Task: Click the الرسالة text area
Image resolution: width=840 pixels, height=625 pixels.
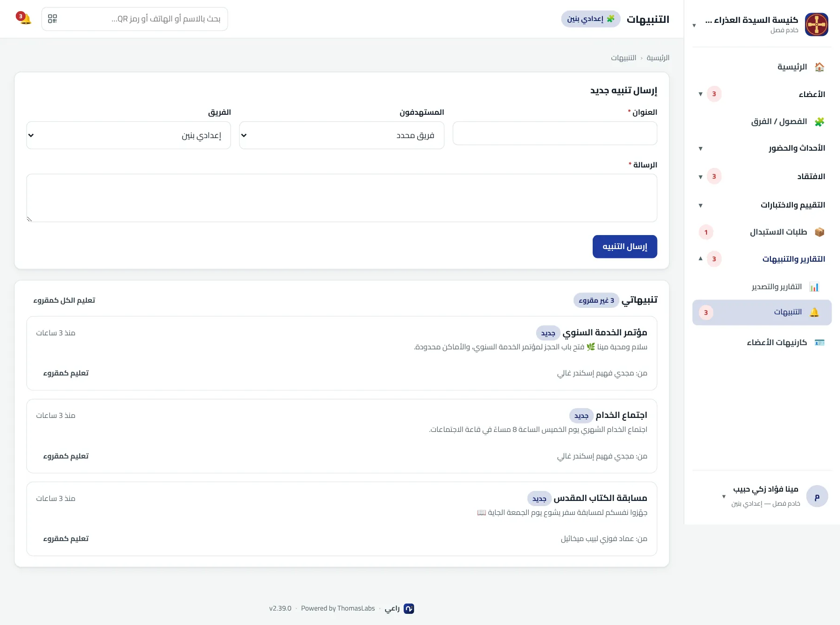Action: coord(342,198)
